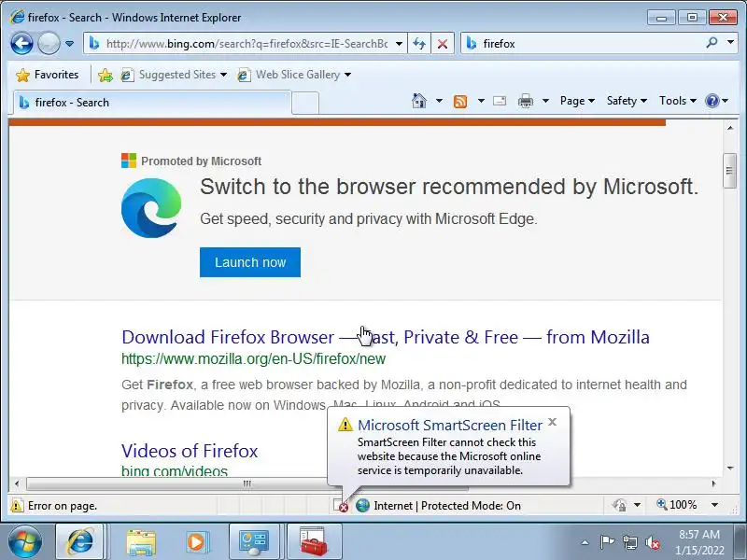Expand the Home button dropdown arrow
Viewport: 747px width, 560px height.
[x=439, y=101]
